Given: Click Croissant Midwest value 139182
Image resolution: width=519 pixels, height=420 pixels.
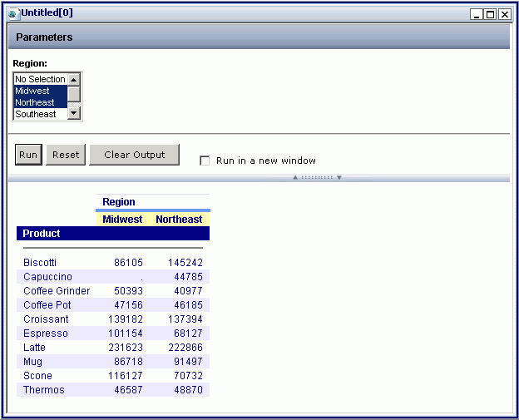Looking at the screenshot, I should 126,319.
